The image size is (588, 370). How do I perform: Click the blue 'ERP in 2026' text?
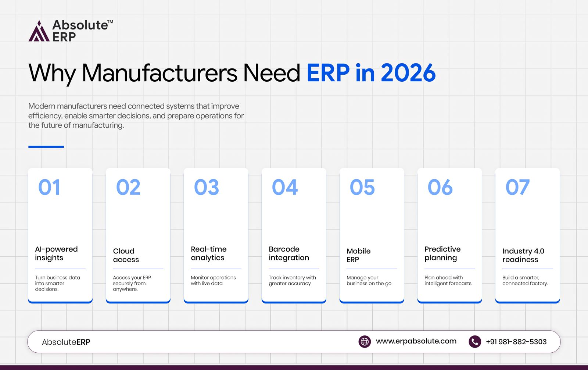371,73
